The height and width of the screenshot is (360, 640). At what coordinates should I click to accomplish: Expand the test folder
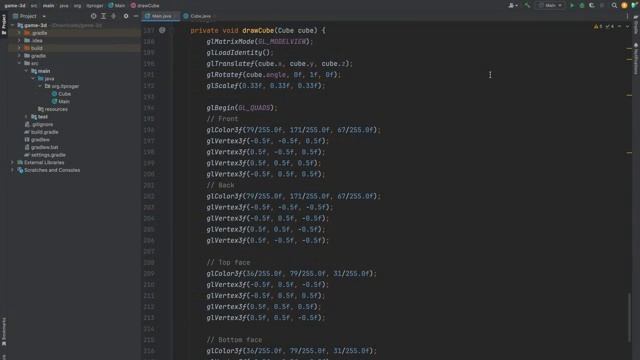click(x=26, y=117)
